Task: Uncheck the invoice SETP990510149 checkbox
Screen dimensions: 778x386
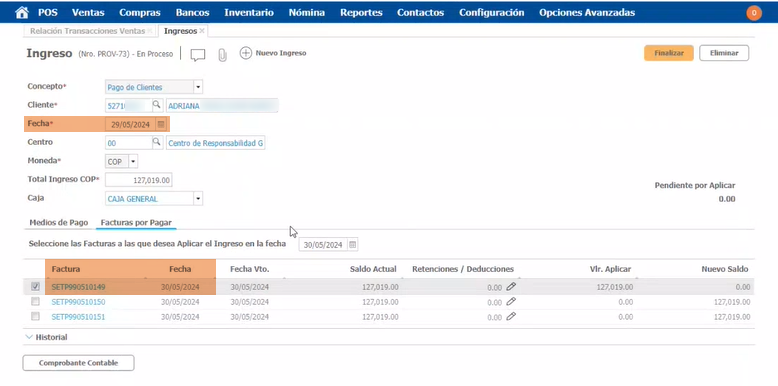Action: pos(35,287)
